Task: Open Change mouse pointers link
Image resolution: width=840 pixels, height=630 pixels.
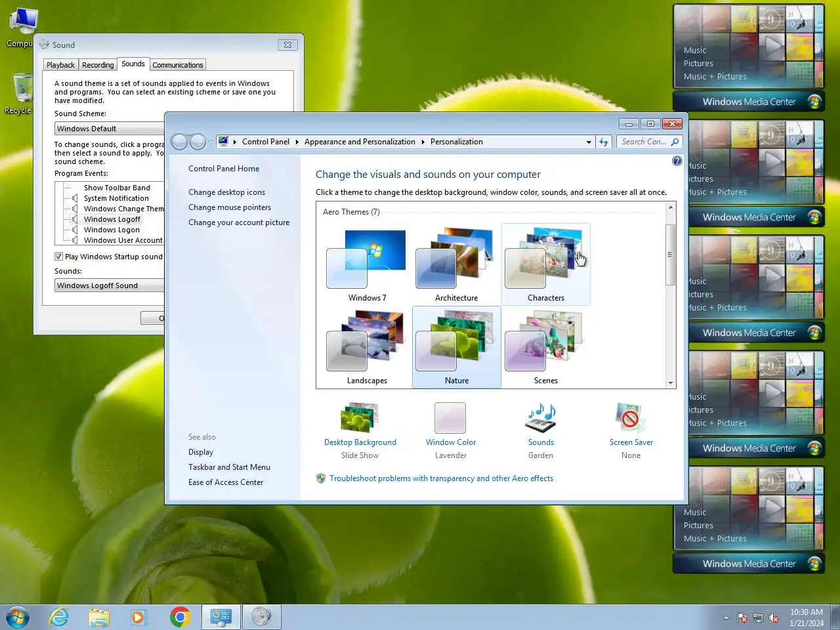Action: 230,207
